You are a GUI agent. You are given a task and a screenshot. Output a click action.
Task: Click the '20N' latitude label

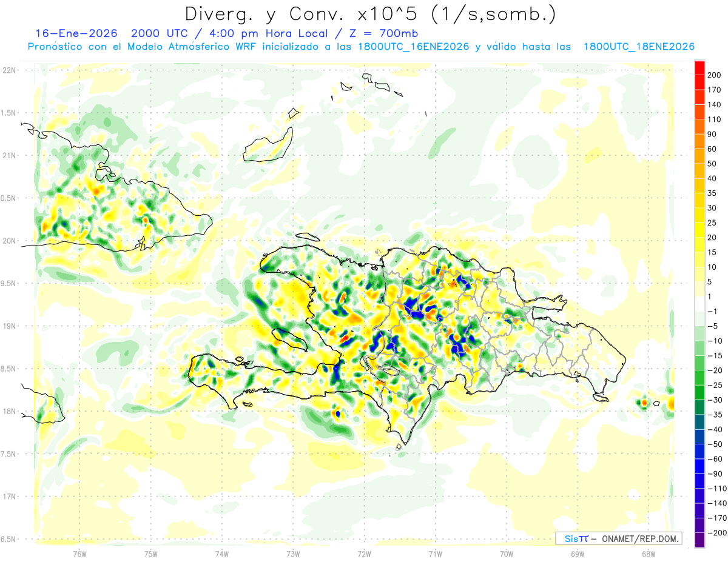8,241
